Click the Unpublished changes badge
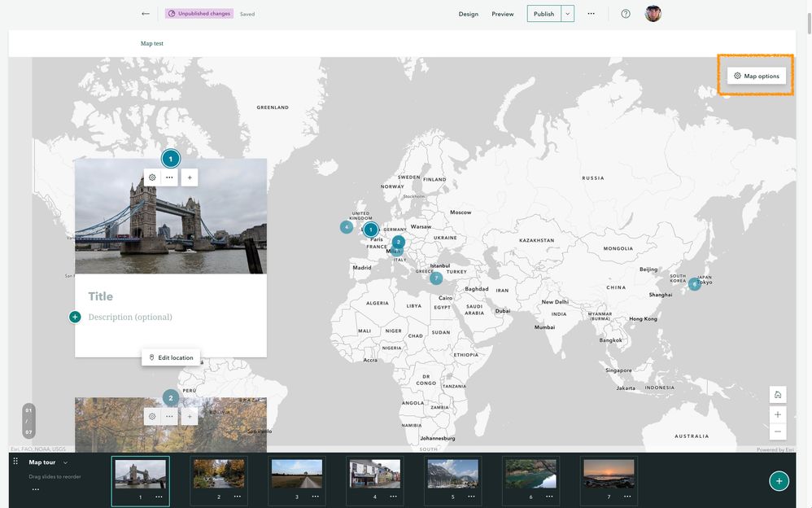Image resolution: width=812 pixels, height=508 pixels. pyautogui.click(x=199, y=14)
